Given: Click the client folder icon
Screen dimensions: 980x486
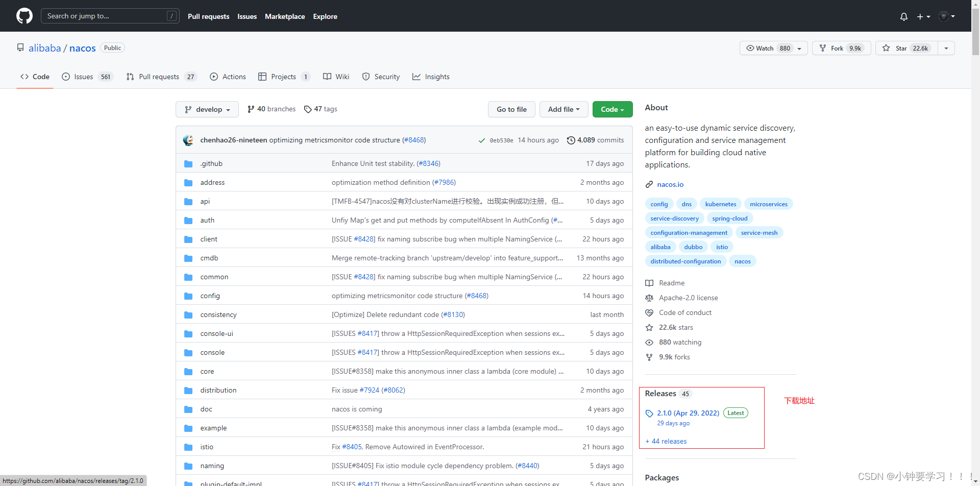Looking at the screenshot, I should [188, 239].
